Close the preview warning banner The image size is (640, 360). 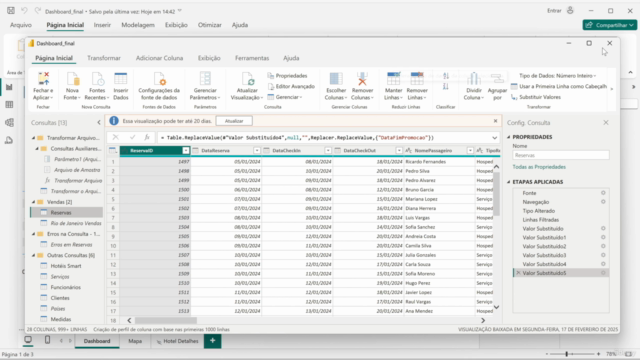tap(495, 121)
